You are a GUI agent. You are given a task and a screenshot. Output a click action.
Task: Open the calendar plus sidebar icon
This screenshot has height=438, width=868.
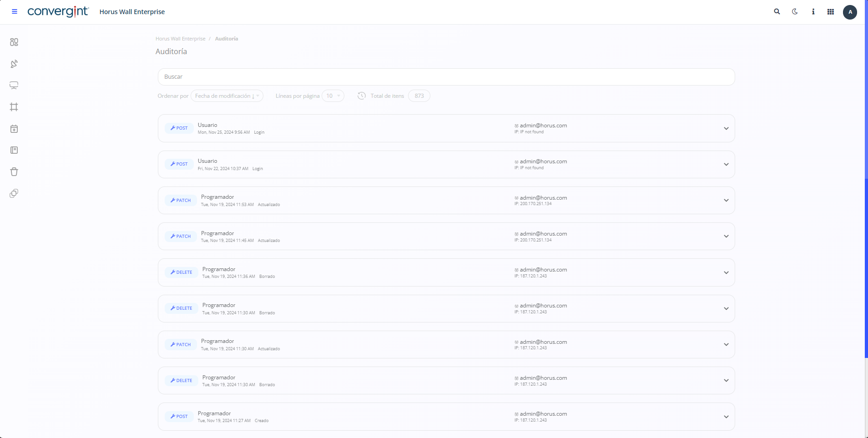tap(14, 129)
